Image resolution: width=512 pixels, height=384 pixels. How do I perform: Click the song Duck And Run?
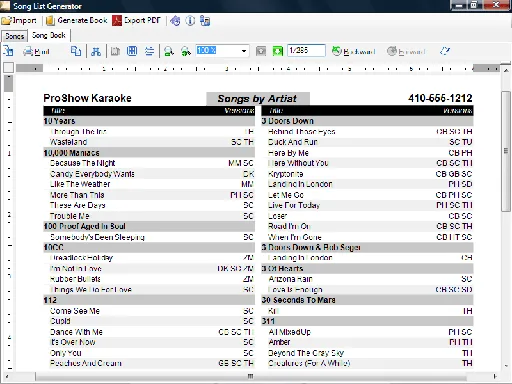tap(293, 142)
